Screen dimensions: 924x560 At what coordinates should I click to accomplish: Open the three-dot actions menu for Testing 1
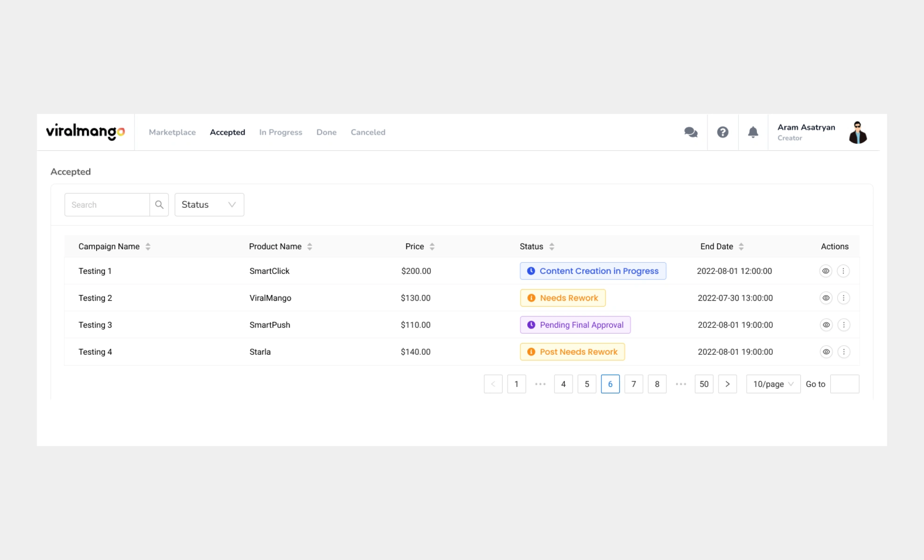coord(843,271)
